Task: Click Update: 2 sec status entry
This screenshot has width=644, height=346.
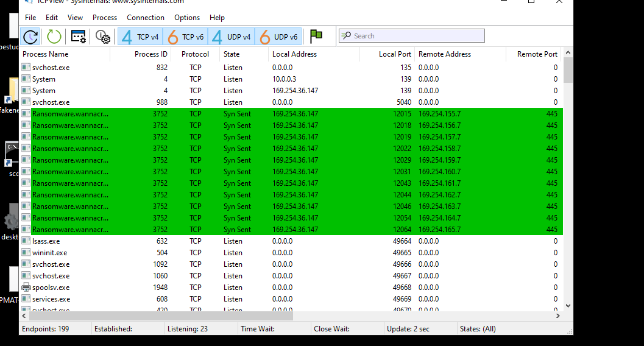Action: point(408,329)
